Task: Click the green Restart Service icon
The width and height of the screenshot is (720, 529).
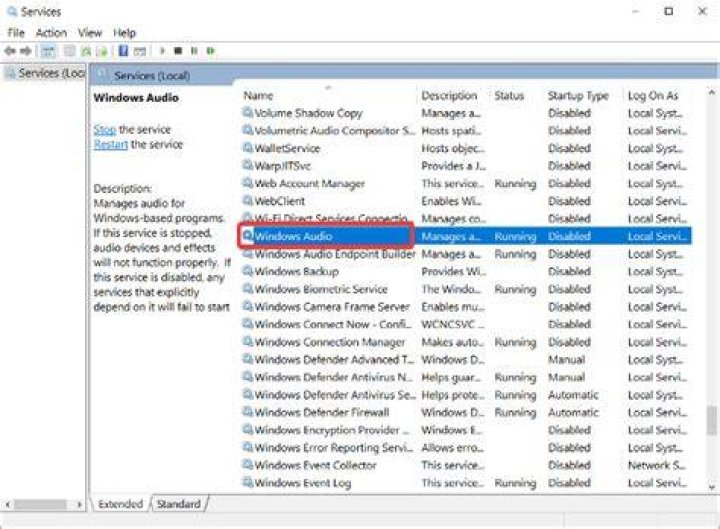Action: [211, 51]
